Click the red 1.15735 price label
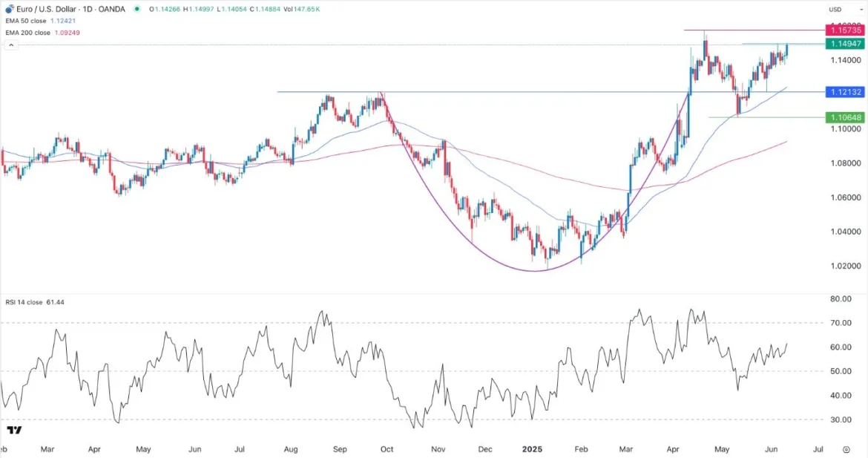Image resolution: width=868 pixels, height=458 pixels. pos(846,30)
